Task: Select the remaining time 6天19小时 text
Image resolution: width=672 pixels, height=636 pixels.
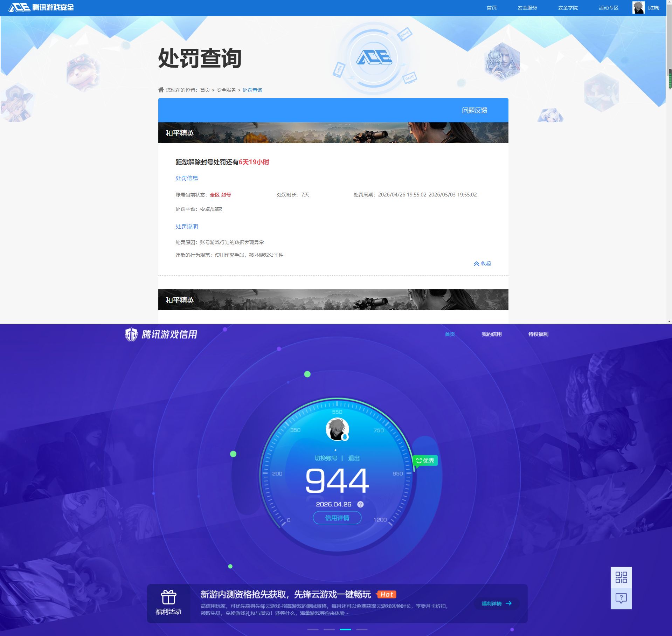Action: pos(254,162)
